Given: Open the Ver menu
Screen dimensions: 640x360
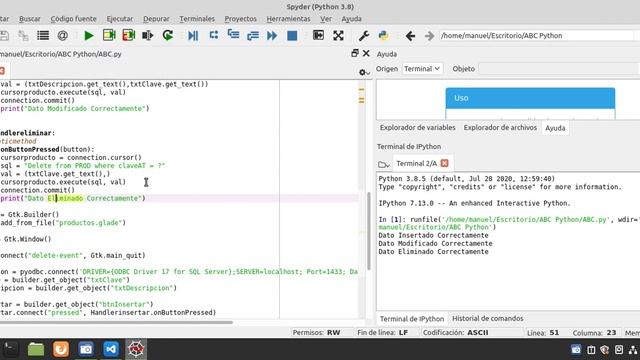Looking at the screenshot, I should point(326,19).
